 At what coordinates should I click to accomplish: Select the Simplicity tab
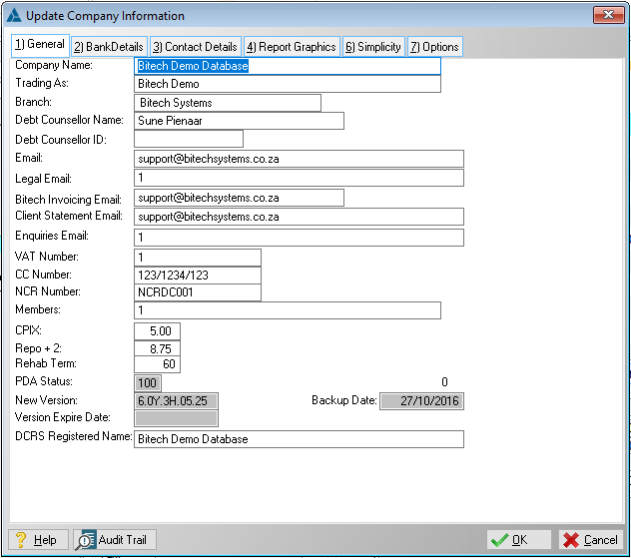click(x=373, y=47)
